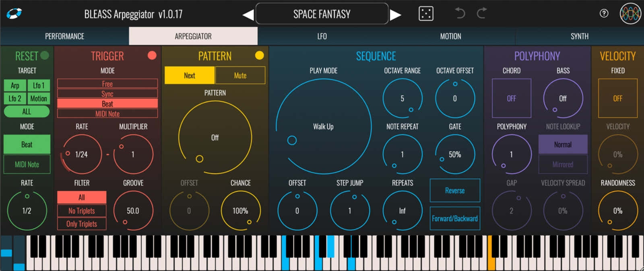Click the NOTE REPEAT knob
Image resolution: width=644 pixels, height=271 pixels.
tap(402, 154)
